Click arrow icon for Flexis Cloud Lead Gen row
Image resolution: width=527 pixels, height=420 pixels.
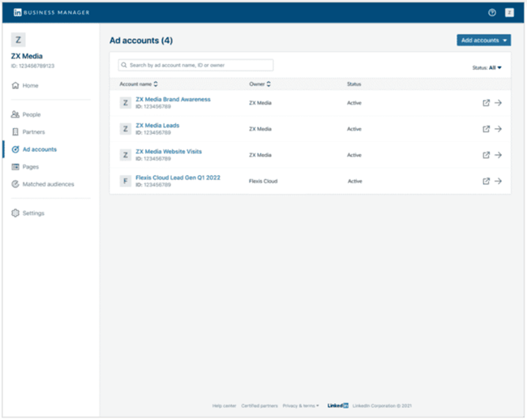[x=499, y=181]
